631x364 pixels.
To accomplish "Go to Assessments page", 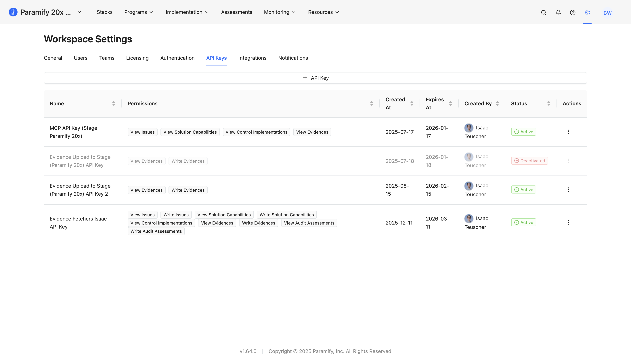I will [236, 12].
